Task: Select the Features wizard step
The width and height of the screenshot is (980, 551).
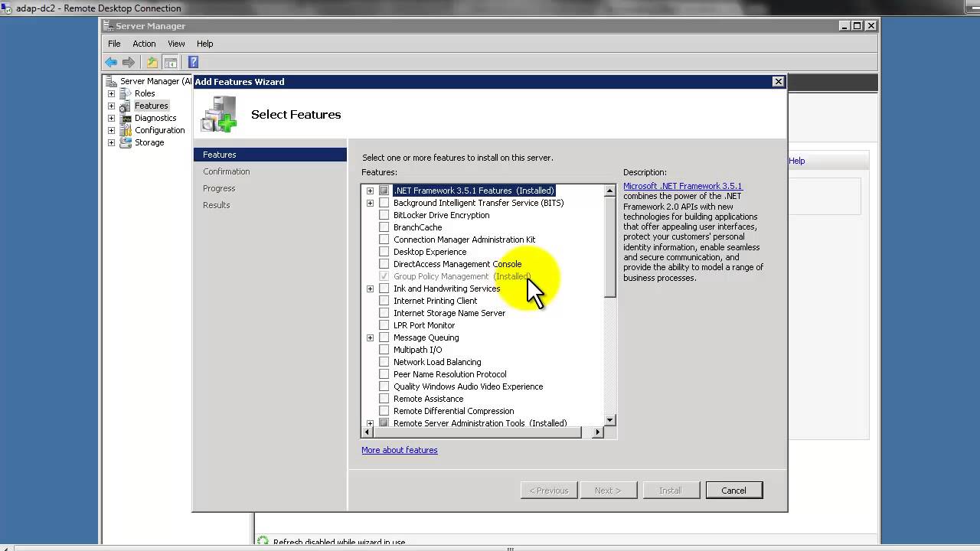Action: (x=270, y=155)
